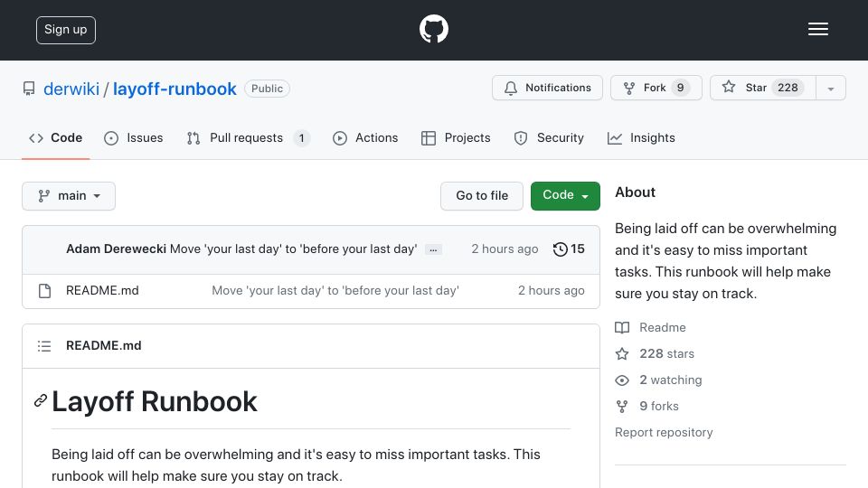Click the eye icon next to 2 watching

[x=622, y=380]
